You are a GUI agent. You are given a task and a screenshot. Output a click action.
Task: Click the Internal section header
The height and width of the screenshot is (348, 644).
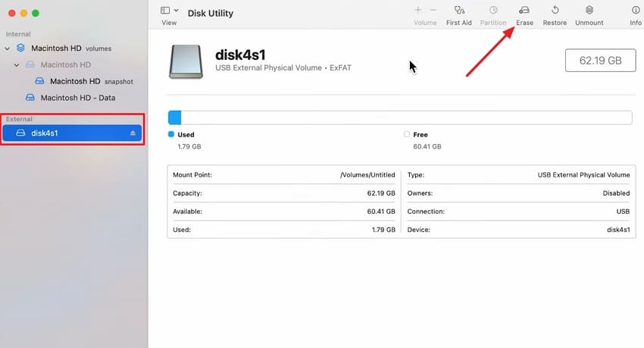click(x=18, y=34)
